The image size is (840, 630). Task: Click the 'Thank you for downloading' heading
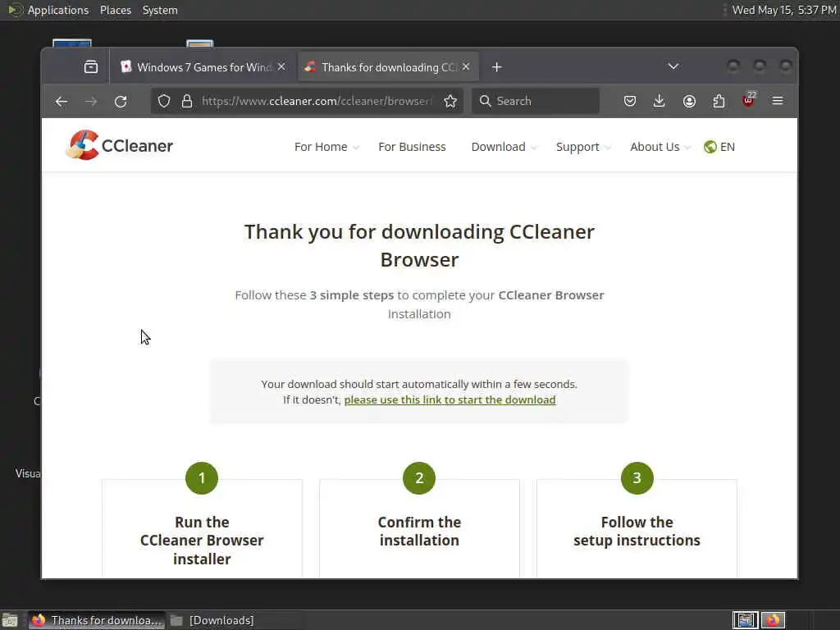[419, 246]
